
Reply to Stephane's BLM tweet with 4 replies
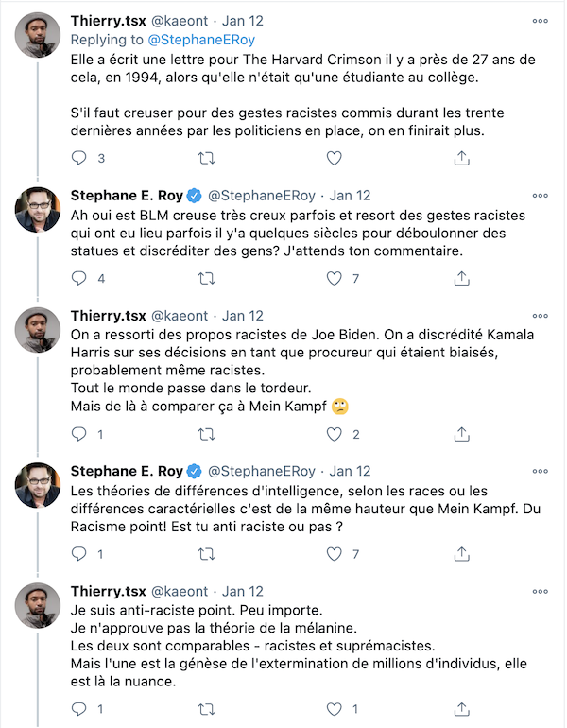coord(78,279)
